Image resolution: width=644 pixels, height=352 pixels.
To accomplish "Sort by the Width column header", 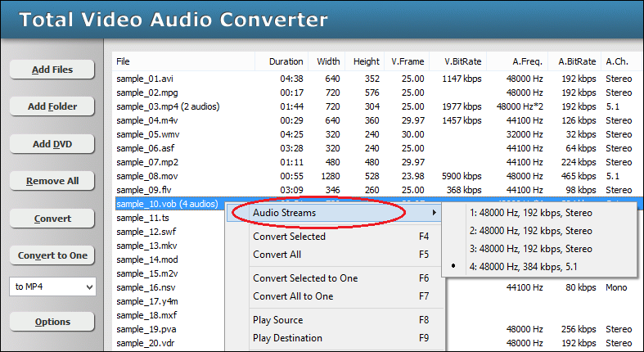I will [x=327, y=61].
